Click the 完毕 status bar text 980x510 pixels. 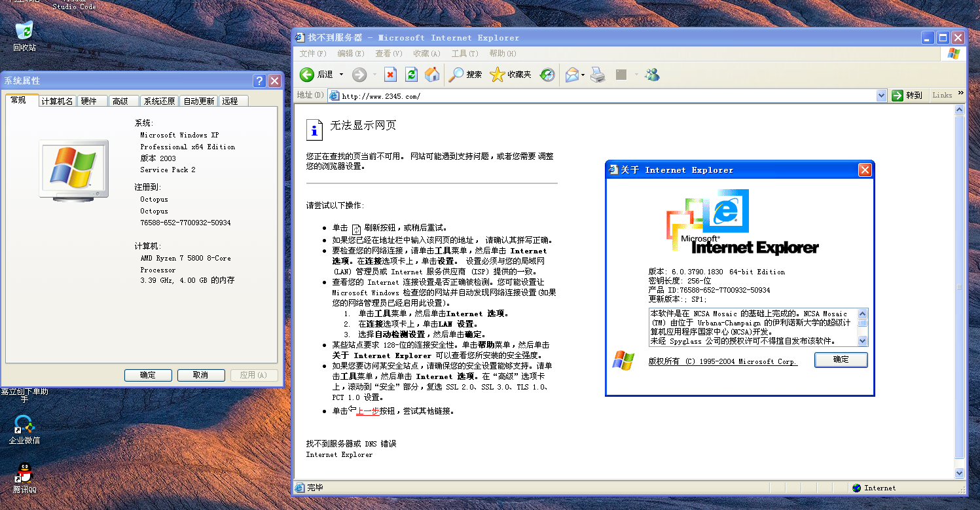click(315, 488)
